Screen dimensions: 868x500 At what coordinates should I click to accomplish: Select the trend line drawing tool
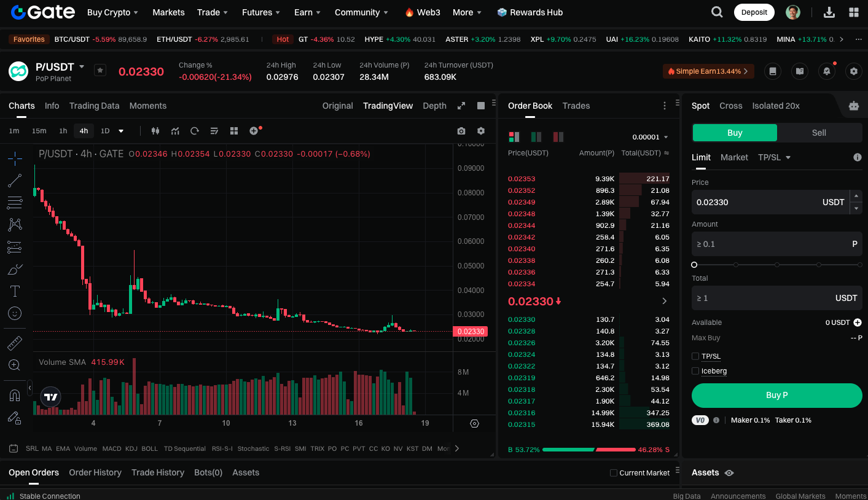15,181
